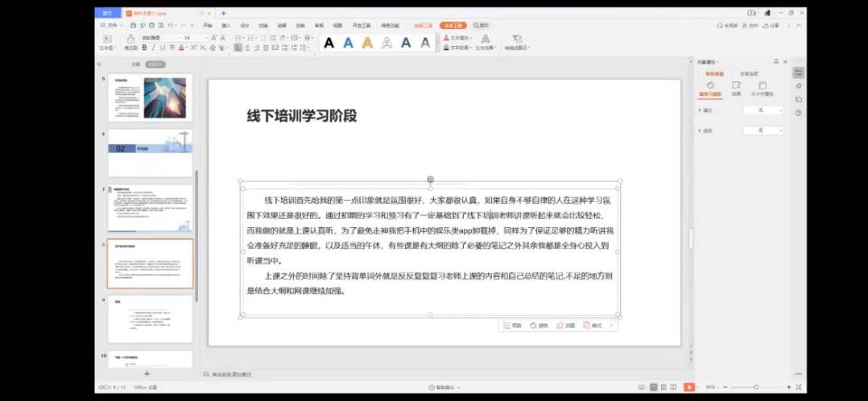
Task: Open the 插入 (Insert) ribbon tab
Action: click(x=226, y=26)
